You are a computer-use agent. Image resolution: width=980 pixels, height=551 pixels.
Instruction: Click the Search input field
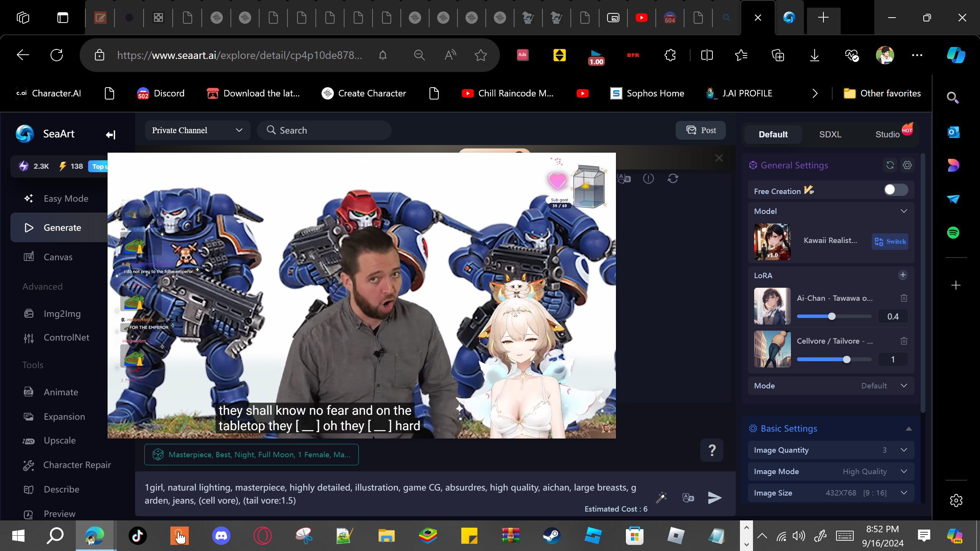[x=324, y=130]
